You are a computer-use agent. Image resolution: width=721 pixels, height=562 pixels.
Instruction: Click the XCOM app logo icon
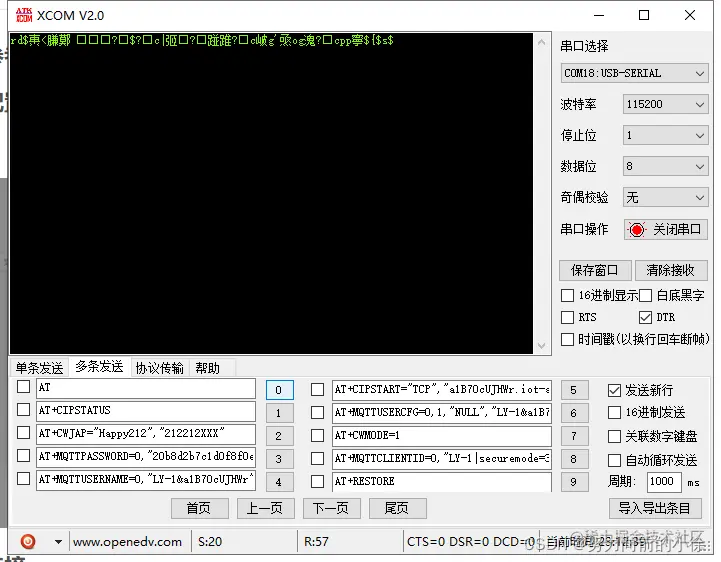point(24,15)
